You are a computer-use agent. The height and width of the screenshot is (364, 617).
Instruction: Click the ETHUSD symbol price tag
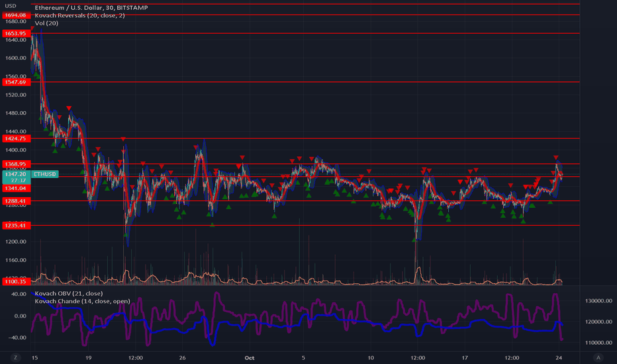click(45, 174)
